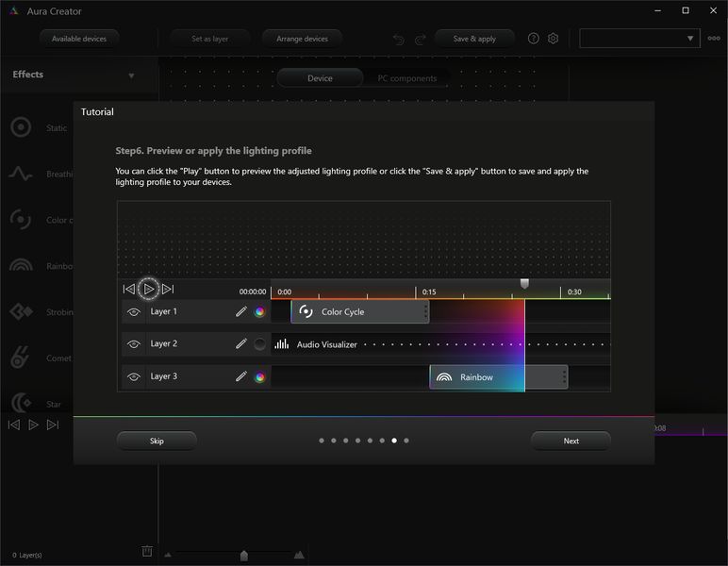The height and width of the screenshot is (566, 728).
Task: Click the 0:15 mark on the tutorial ruler
Action: click(x=429, y=292)
